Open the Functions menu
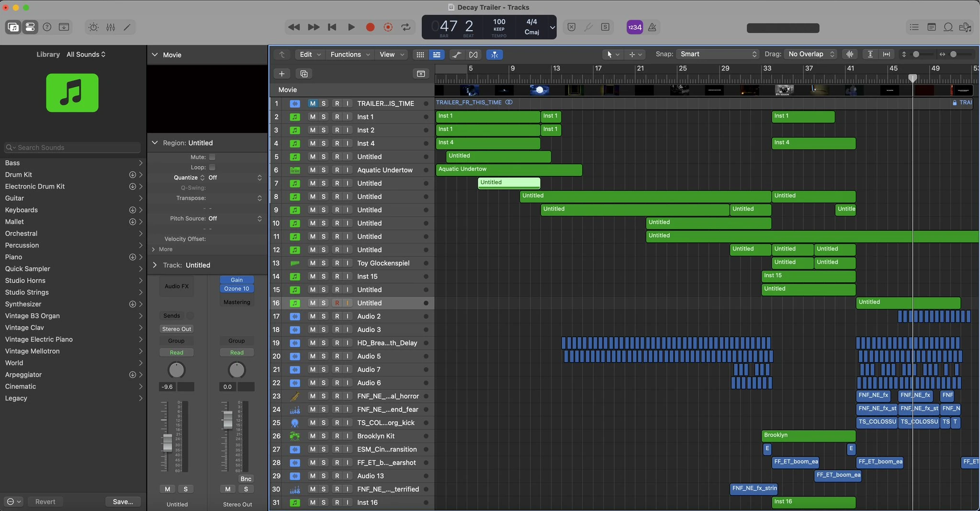This screenshot has height=511, width=980. [349, 55]
